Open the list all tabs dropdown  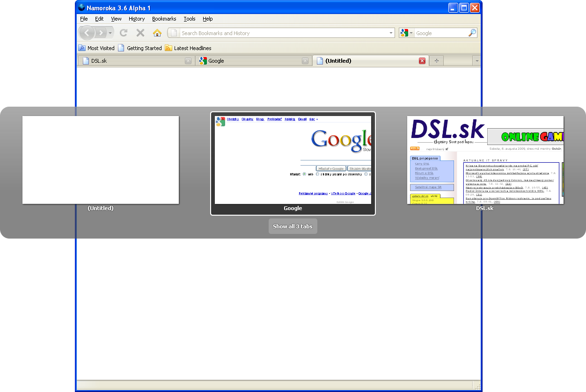point(476,61)
